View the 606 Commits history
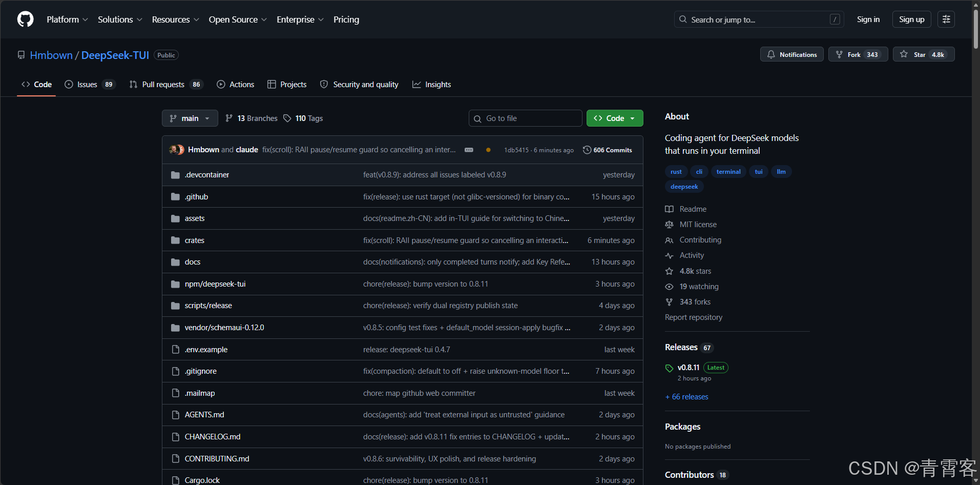The image size is (980, 485). pos(608,150)
